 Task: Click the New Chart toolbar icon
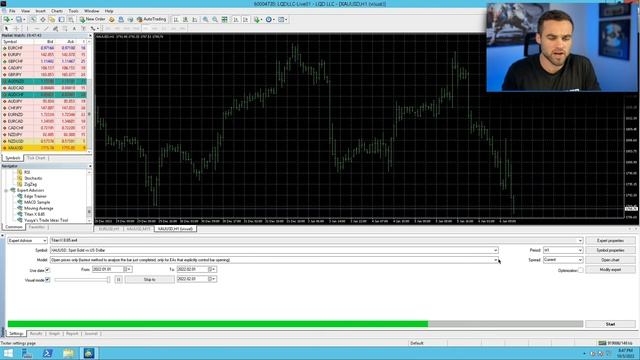(7, 19)
